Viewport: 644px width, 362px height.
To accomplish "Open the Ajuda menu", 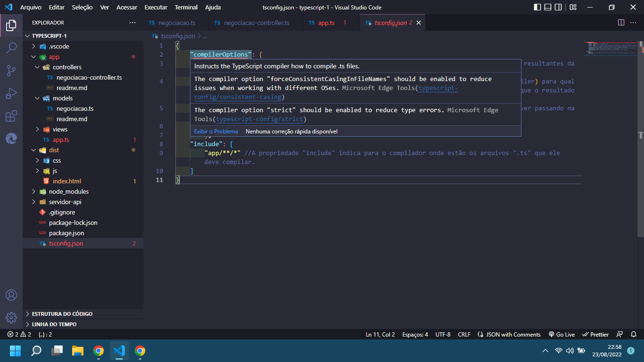I will click(x=213, y=8).
